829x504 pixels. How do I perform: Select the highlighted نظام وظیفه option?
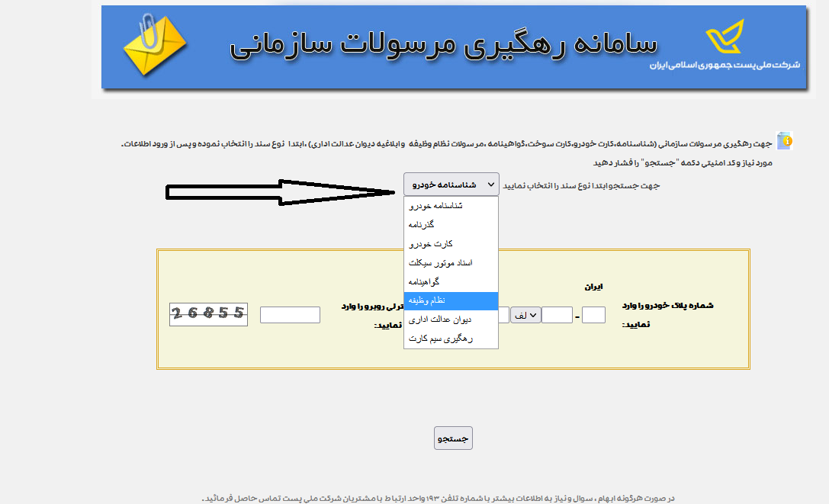coord(451,301)
